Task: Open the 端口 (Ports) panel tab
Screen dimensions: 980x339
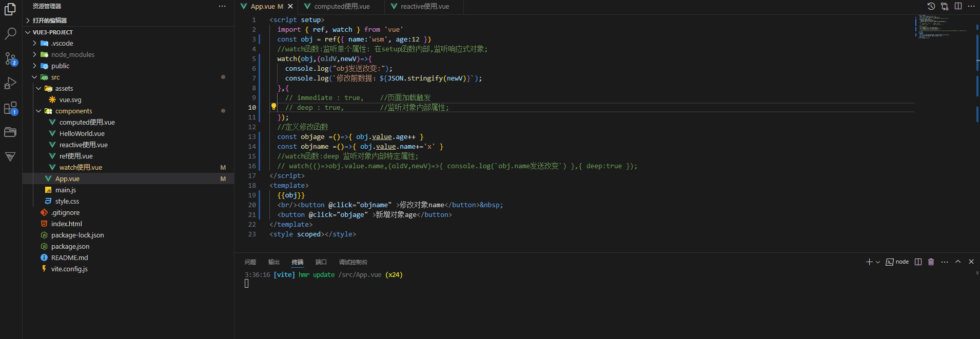Action: click(321, 262)
